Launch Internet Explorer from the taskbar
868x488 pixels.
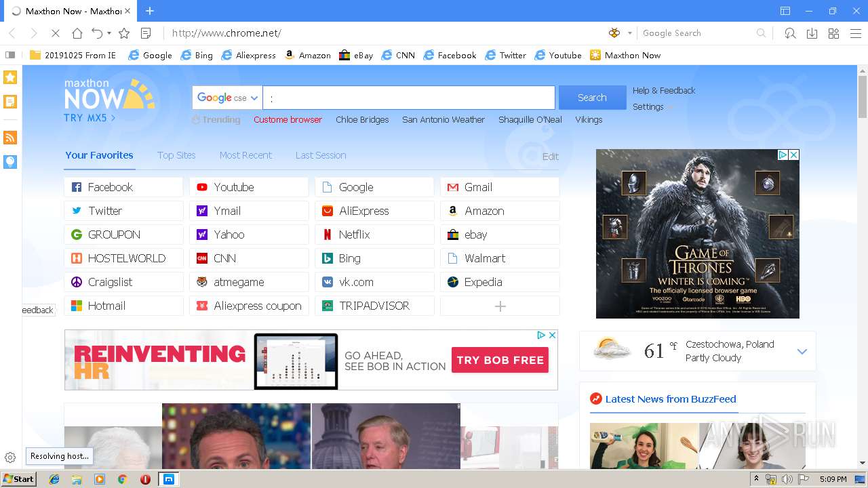point(54,479)
